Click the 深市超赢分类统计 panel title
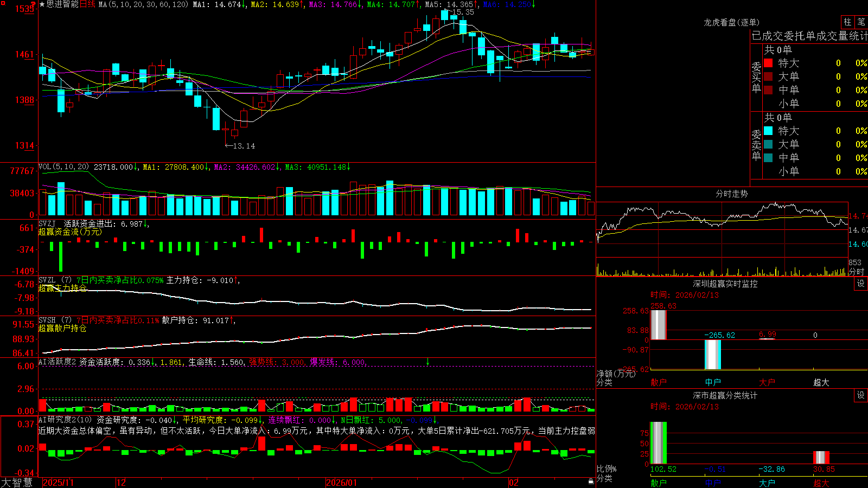The image size is (868, 488). click(x=725, y=395)
